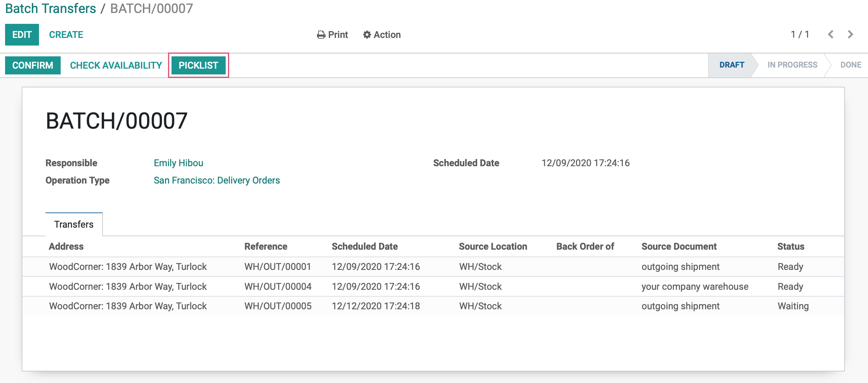Click the CREATE button

66,35
